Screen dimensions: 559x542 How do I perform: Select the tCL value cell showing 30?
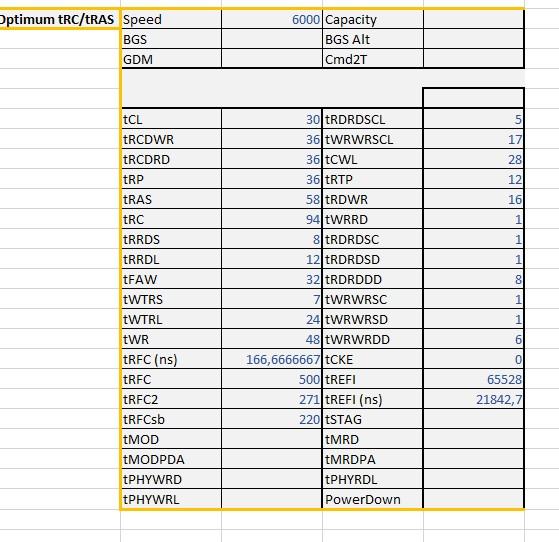272,119
